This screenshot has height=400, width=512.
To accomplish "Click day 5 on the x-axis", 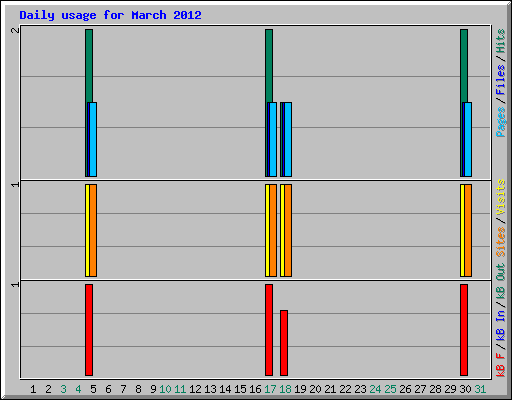I will (x=93, y=389).
